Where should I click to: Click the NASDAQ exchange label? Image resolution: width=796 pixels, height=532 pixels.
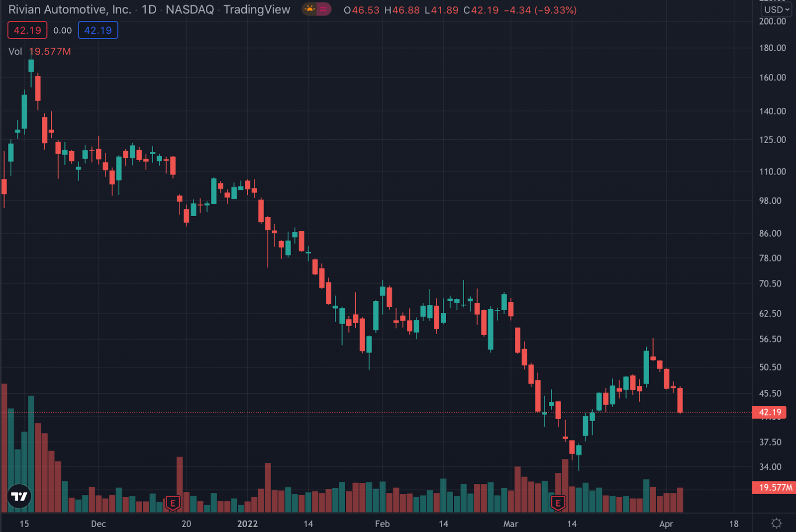(190, 9)
